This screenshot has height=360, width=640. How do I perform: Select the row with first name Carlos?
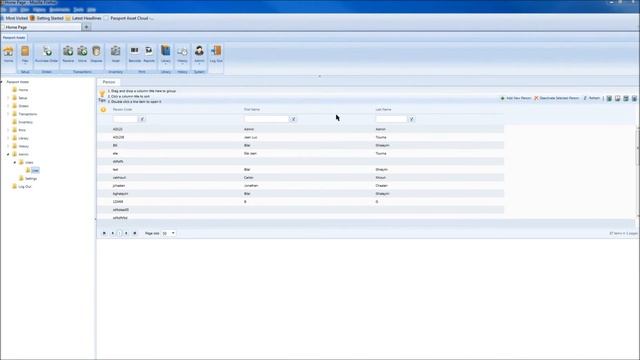pyautogui.click(x=300, y=178)
